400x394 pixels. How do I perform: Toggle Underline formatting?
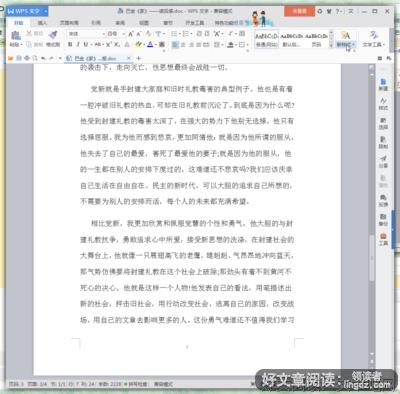click(x=85, y=44)
